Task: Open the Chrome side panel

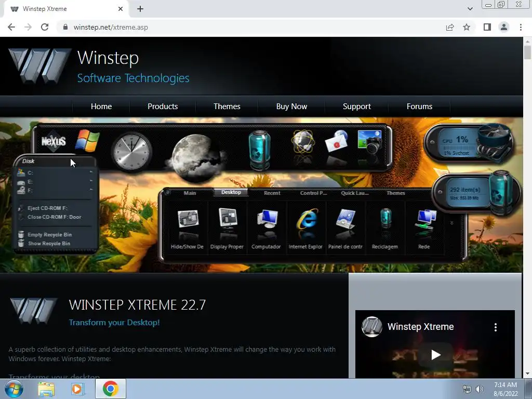Action: (x=487, y=27)
